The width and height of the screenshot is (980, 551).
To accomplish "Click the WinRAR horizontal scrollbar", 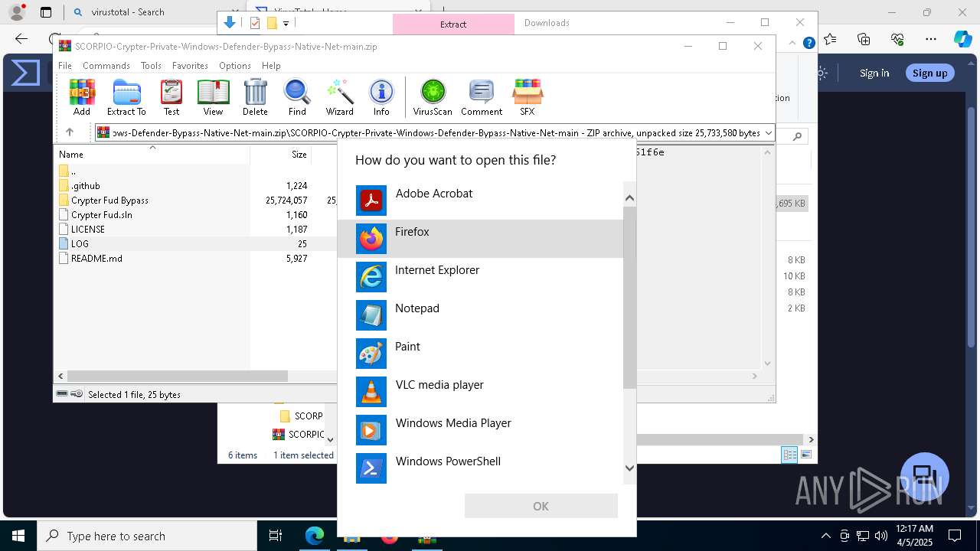I will [177, 377].
